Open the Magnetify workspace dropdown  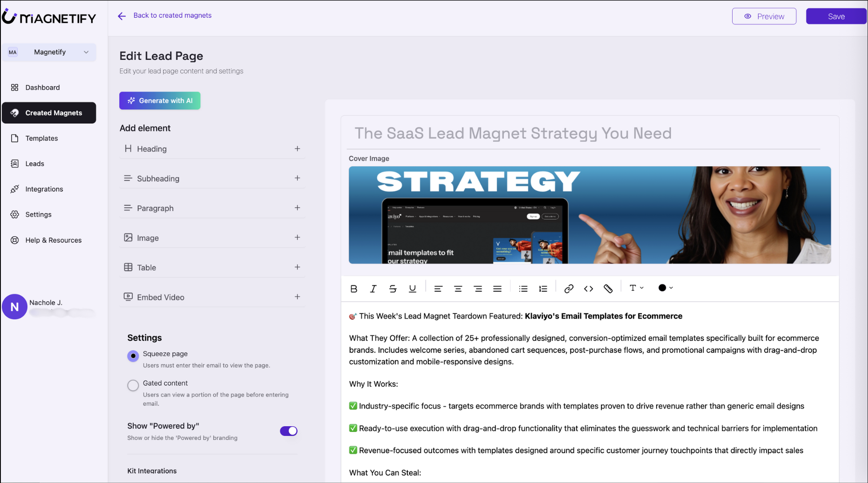pyautogui.click(x=50, y=52)
